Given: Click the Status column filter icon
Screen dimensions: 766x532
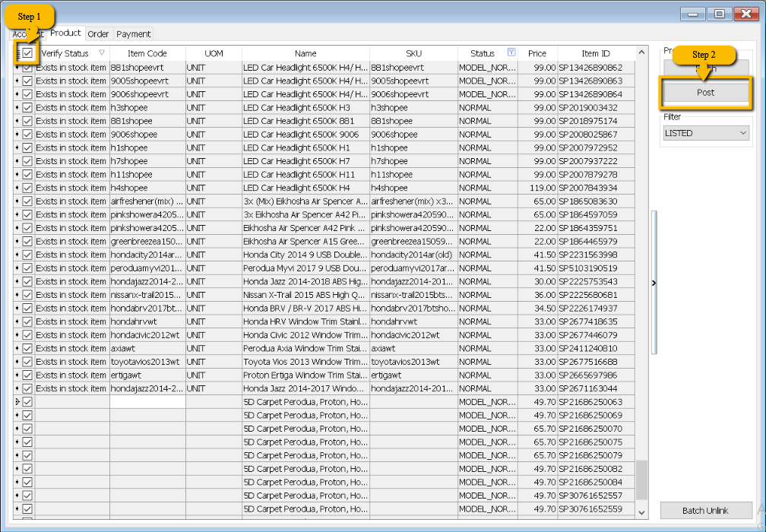Looking at the screenshot, I should click(x=511, y=52).
